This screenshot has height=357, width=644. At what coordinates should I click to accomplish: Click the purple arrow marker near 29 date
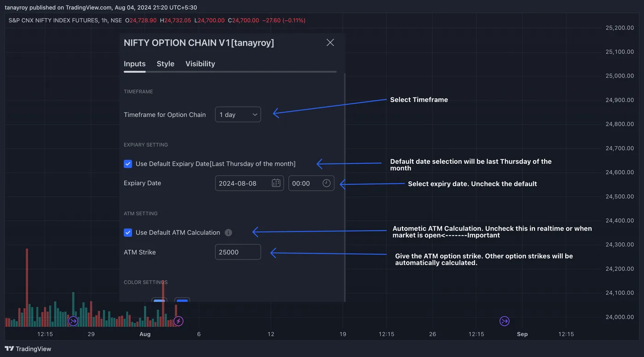[x=73, y=321]
